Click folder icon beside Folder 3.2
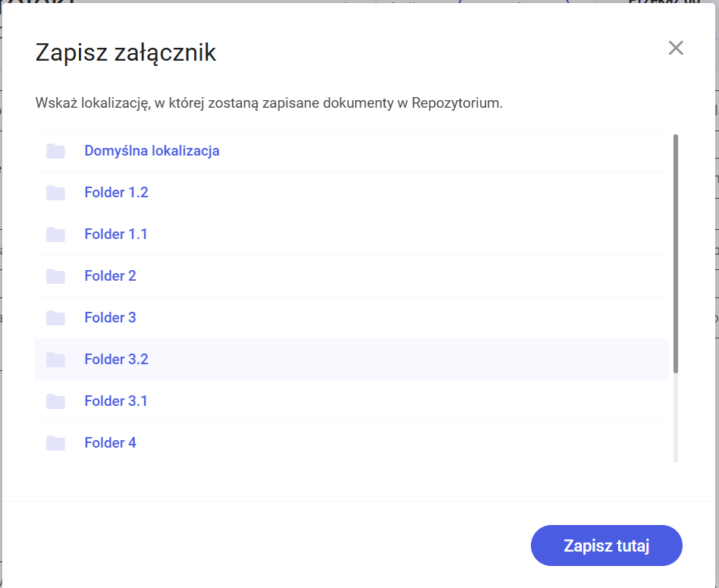 [55, 360]
